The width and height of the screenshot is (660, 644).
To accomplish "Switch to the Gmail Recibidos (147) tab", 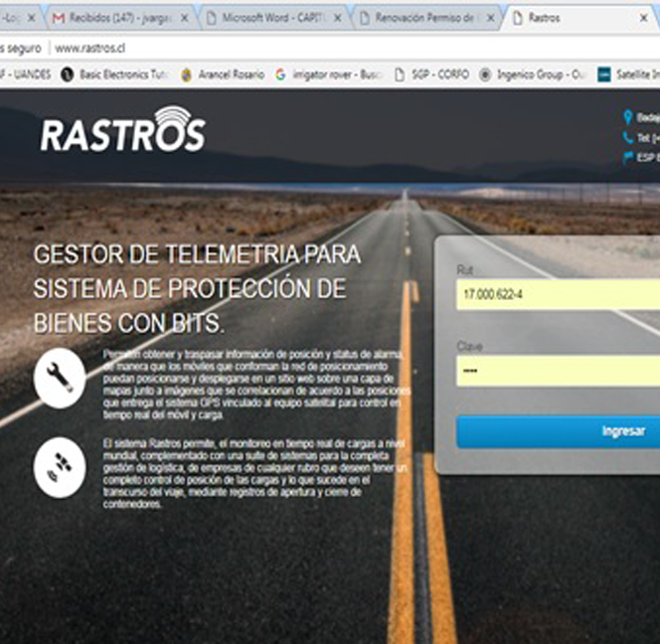I will 122,18.
